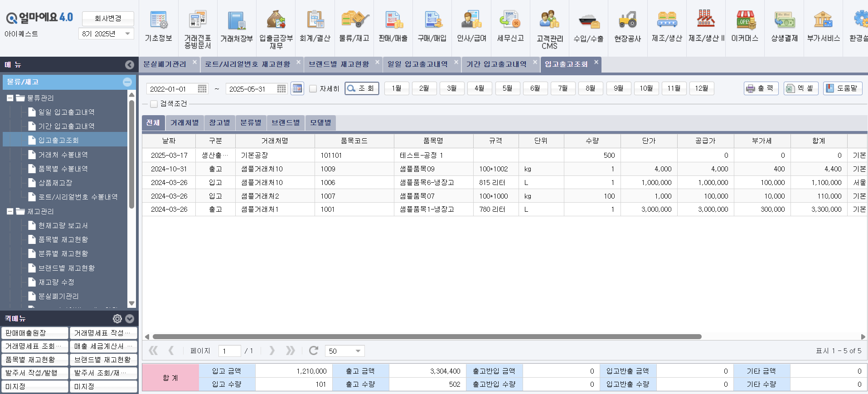Click the page number input field
The width and height of the screenshot is (868, 394).
point(229,351)
